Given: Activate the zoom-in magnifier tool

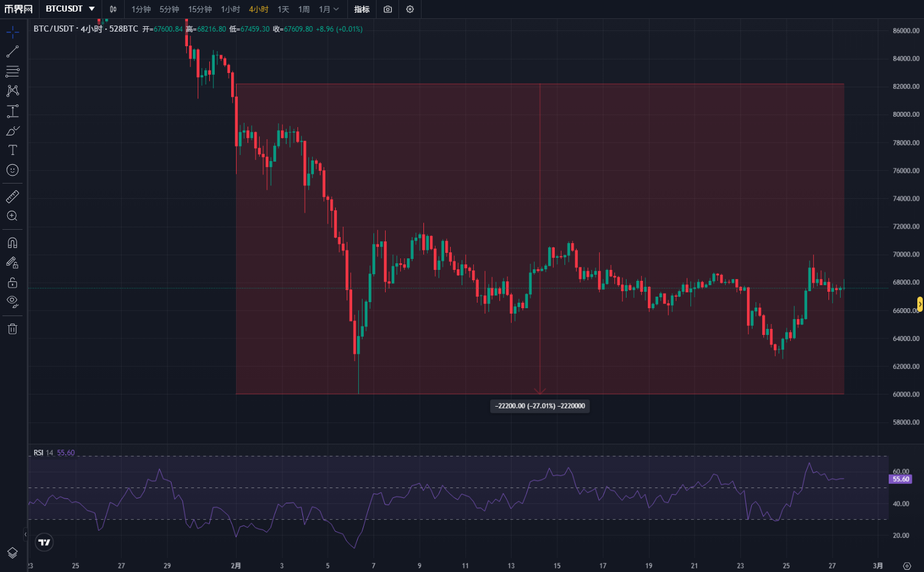Looking at the screenshot, I should pyautogui.click(x=12, y=216).
